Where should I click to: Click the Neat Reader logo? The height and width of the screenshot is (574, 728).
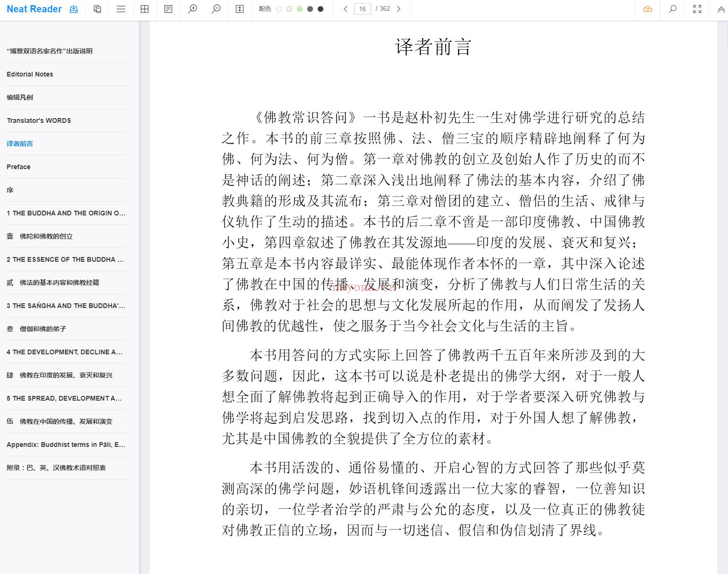34,9
